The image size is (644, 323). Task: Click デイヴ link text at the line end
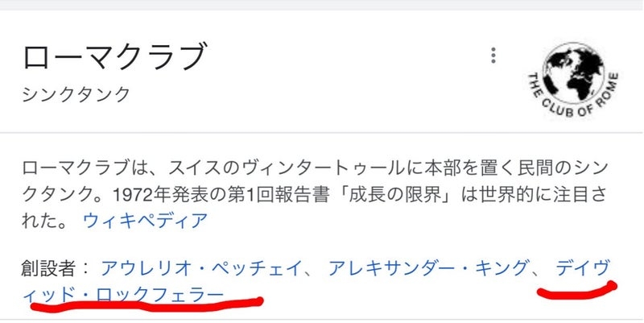582,268
